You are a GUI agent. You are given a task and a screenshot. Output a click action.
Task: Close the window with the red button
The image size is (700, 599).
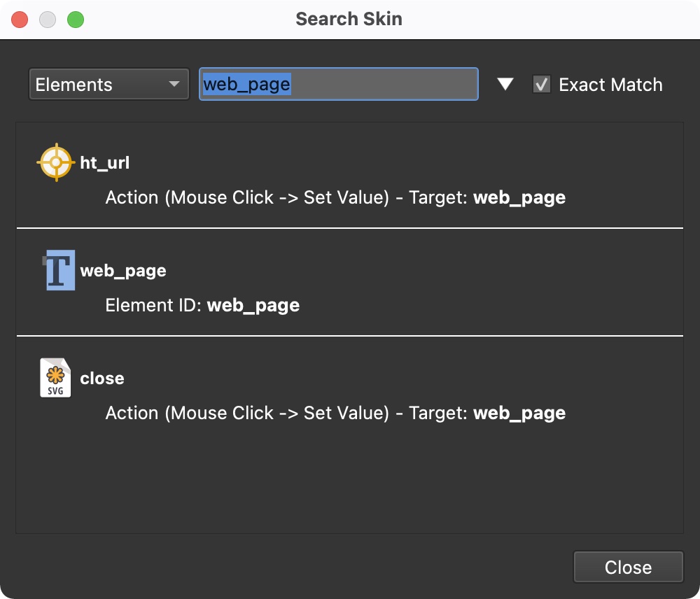click(x=20, y=19)
